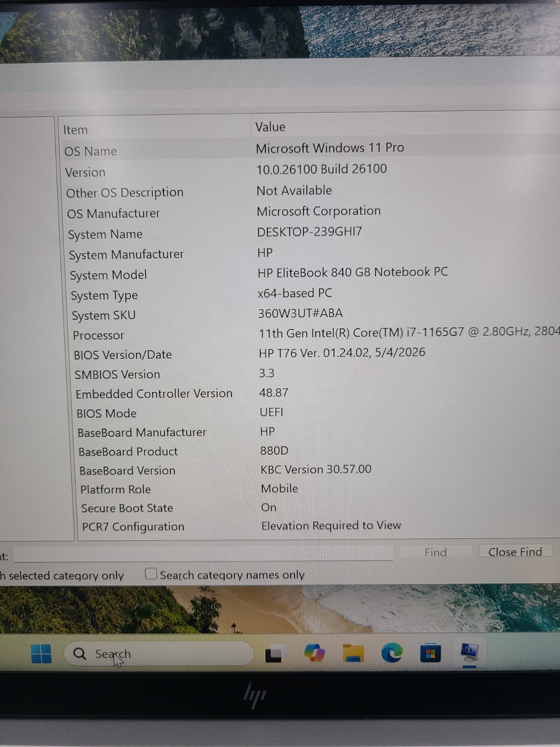Click the value x64-based PC
Screen dimensions: 560x747
click(x=295, y=293)
